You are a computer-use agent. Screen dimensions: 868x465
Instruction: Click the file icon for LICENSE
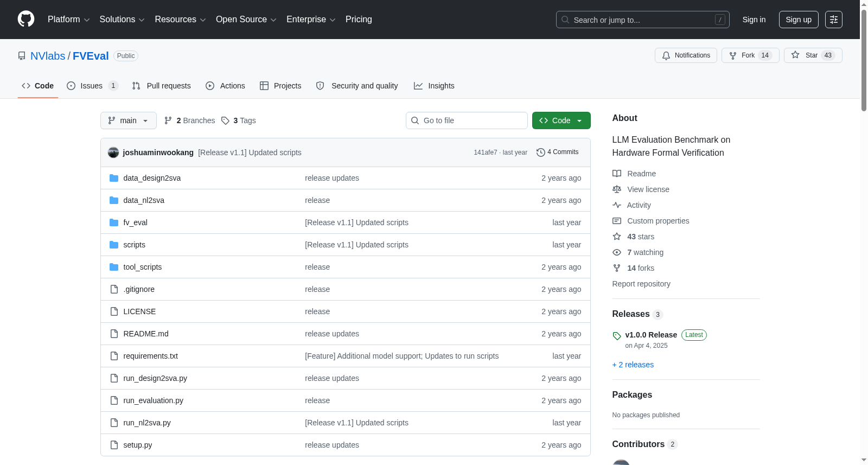point(114,311)
